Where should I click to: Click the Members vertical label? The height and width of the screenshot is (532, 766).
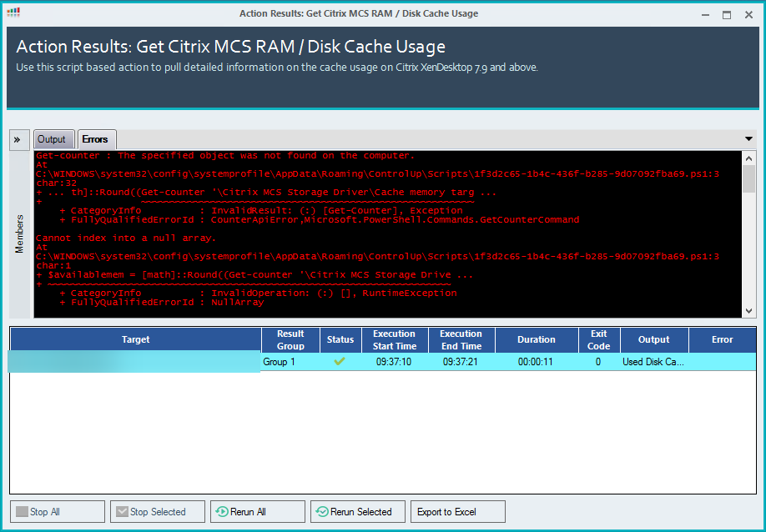click(x=19, y=233)
